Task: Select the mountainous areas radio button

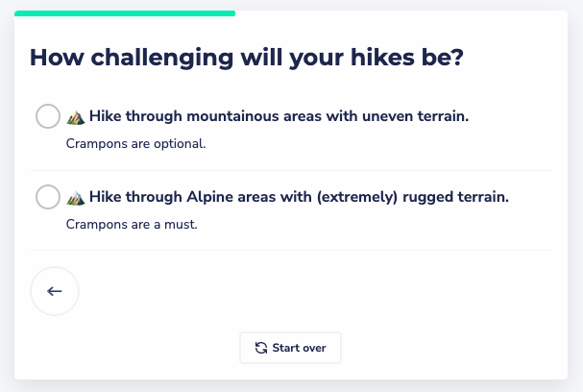Action: 48,116
